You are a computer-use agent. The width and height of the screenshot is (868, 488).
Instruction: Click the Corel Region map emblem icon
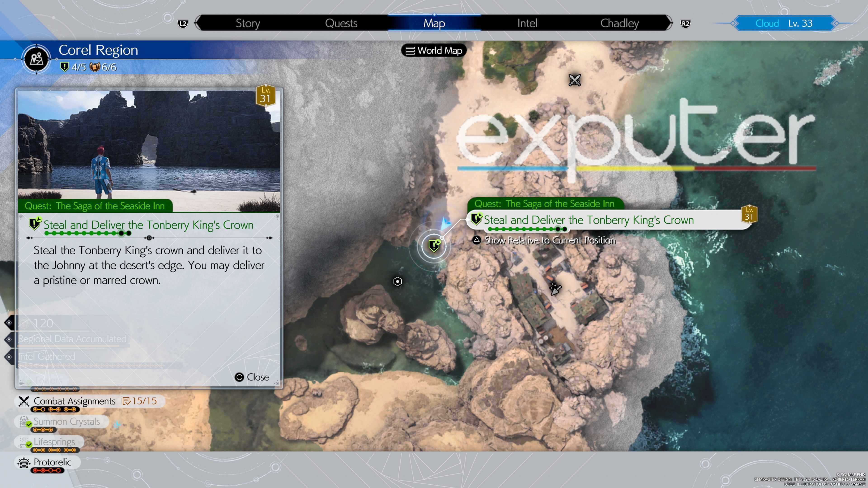36,59
